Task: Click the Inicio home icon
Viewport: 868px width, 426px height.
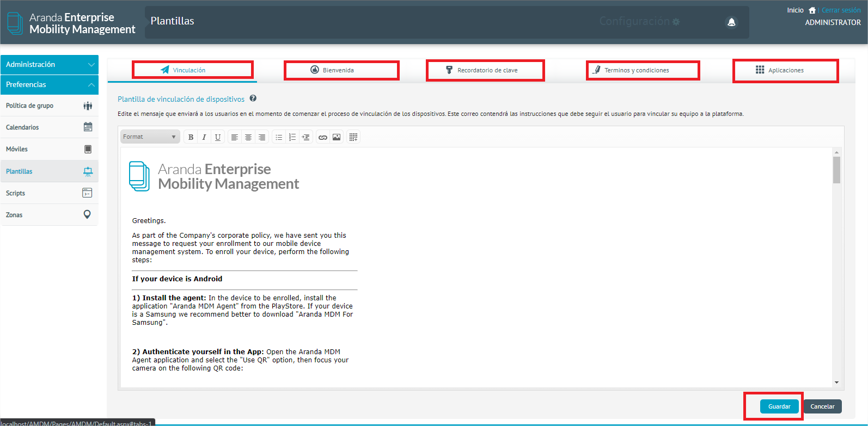Action: tap(812, 10)
